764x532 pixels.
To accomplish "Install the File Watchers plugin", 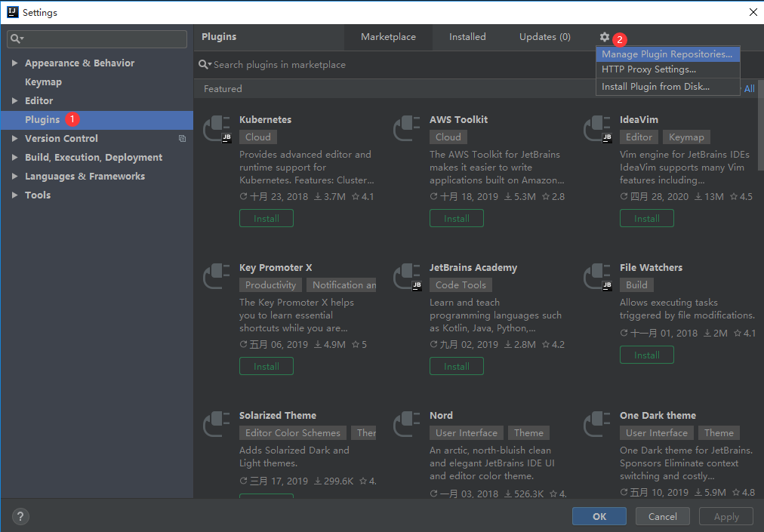I will tap(647, 355).
